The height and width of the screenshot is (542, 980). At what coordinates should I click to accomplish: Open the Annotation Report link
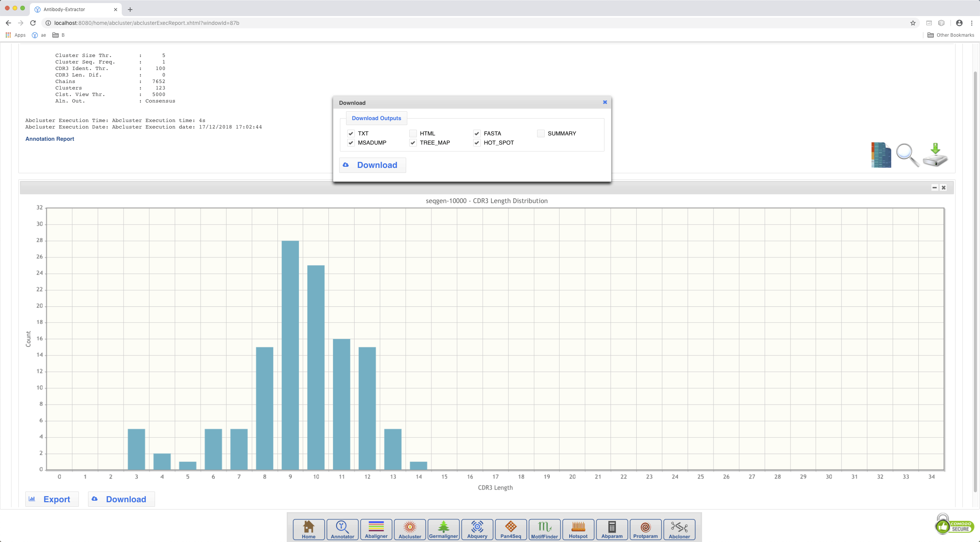(x=50, y=139)
